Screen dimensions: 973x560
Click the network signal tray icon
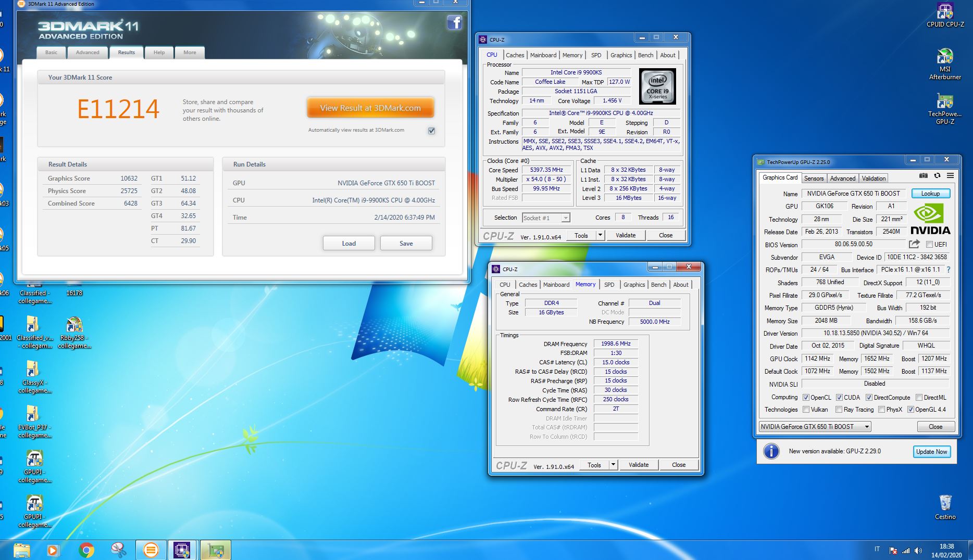pyautogui.click(x=905, y=551)
